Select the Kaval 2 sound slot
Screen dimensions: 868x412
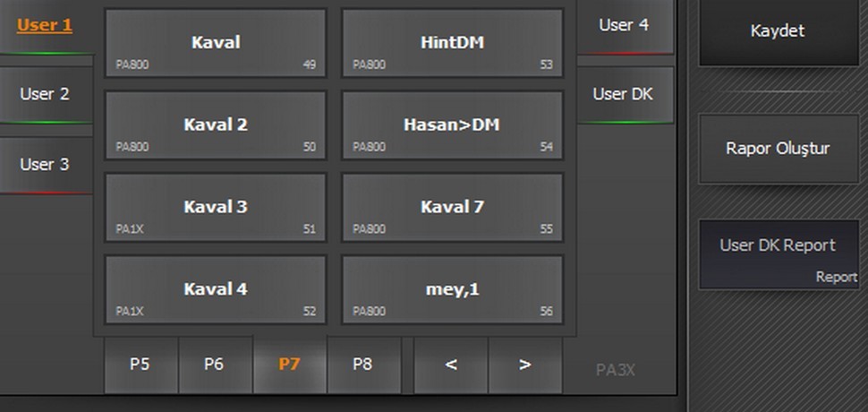point(216,125)
